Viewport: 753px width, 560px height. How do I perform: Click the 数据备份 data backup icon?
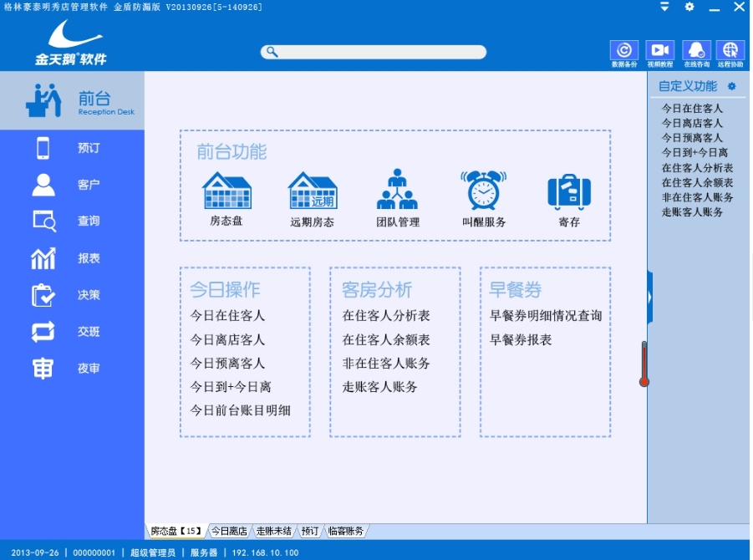click(x=623, y=51)
